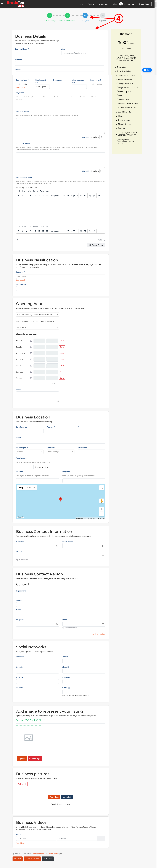The image size is (158, 868).
Task: Open the hamburger menu in the header
Action: tap(2, 4)
